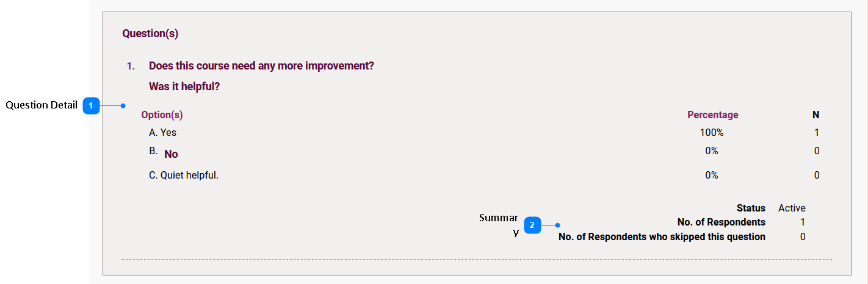
Task: Click the blue callout badge numbered 1
Action: 91,105
